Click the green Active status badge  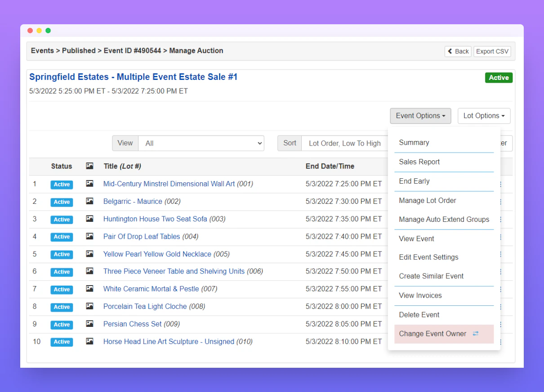(x=499, y=77)
